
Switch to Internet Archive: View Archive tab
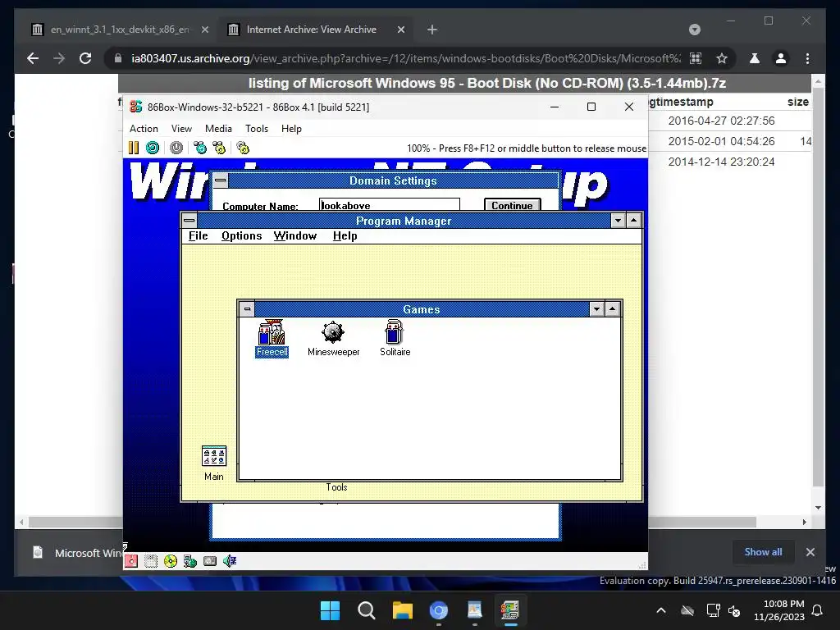tap(316, 30)
